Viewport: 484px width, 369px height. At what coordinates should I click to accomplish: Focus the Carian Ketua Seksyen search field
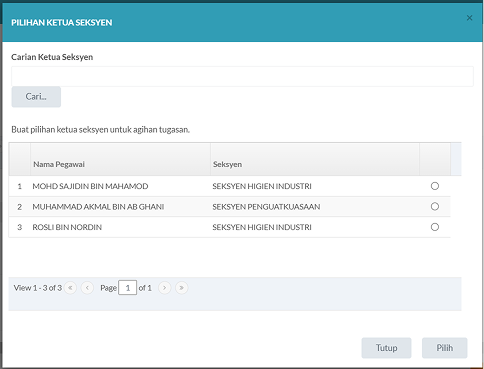tap(242, 76)
